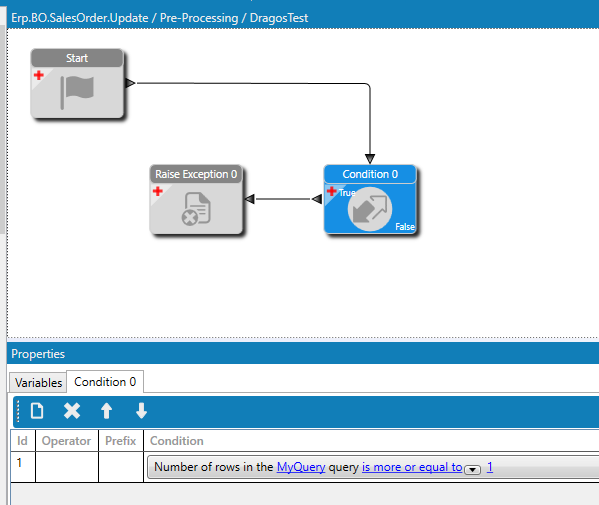
Task: Click the True output of Condition 0
Action: pyautogui.click(x=347, y=193)
